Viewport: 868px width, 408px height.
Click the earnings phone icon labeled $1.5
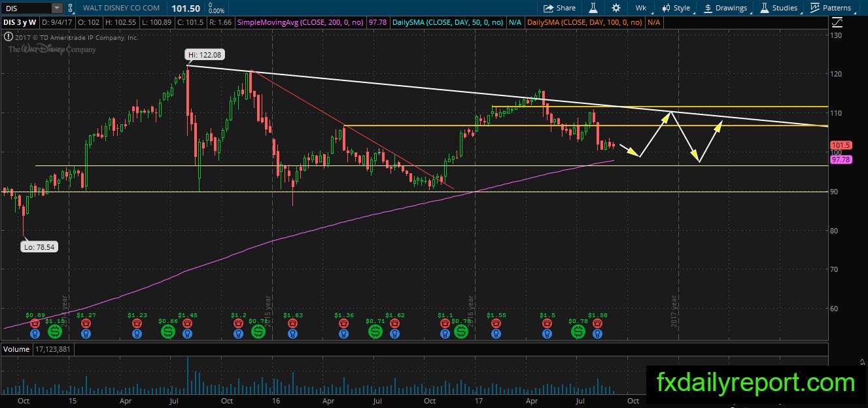coord(547,323)
